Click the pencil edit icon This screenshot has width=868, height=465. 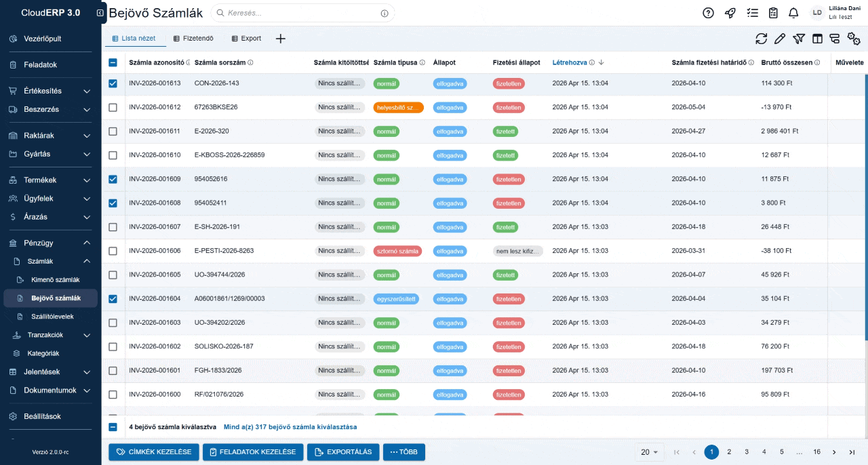tap(780, 39)
